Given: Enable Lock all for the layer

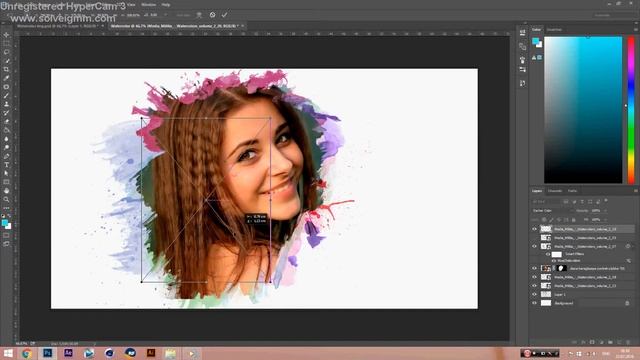Looking at the screenshot, I should (573, 220).
